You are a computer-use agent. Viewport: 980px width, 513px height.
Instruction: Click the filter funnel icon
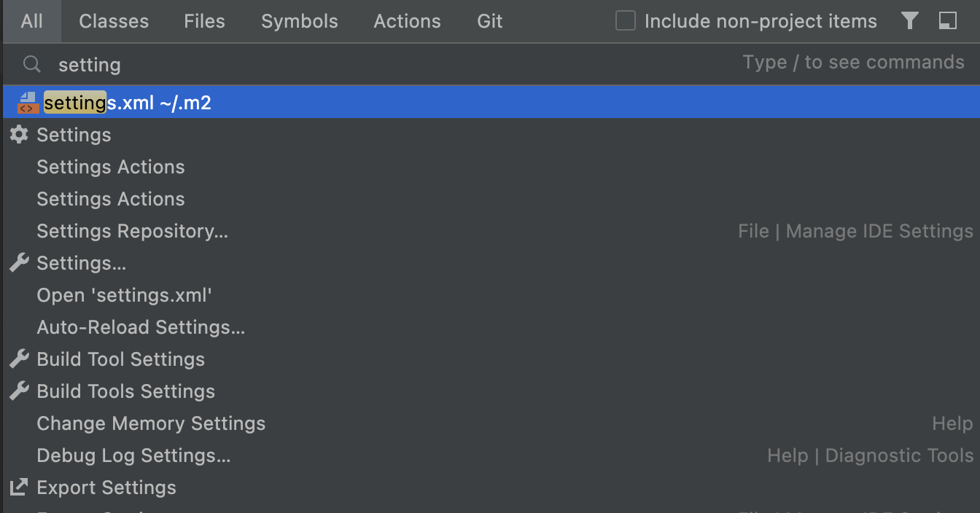click(909, 21)
